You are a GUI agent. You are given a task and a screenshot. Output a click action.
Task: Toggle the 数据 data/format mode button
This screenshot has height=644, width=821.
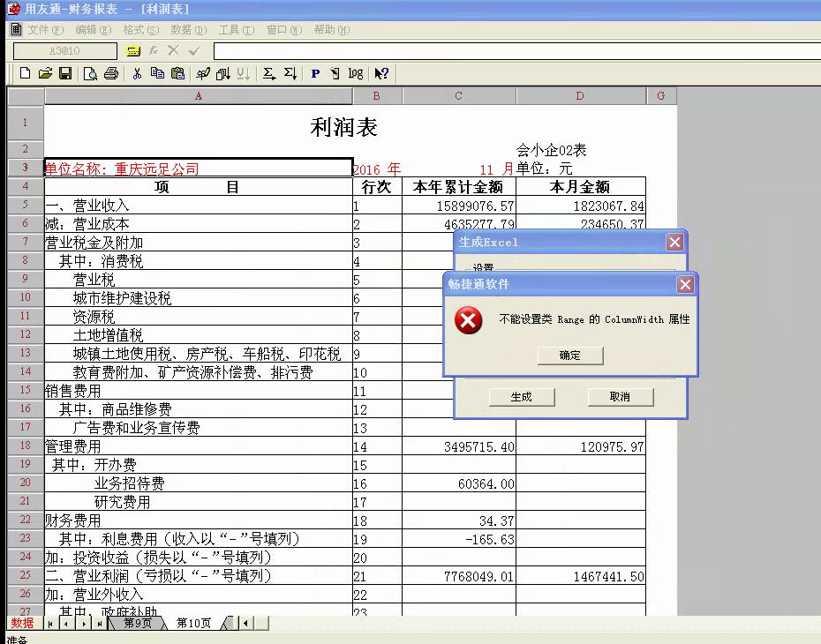point(22,623)
